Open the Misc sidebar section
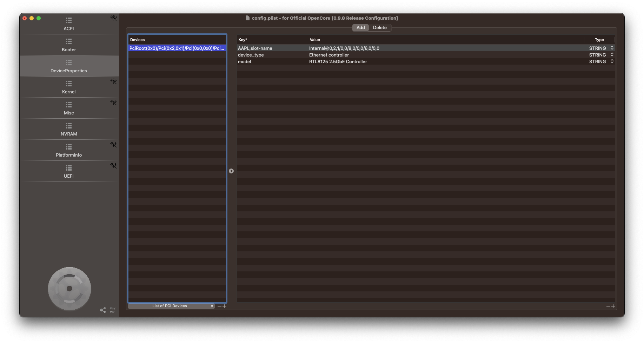 69,108
